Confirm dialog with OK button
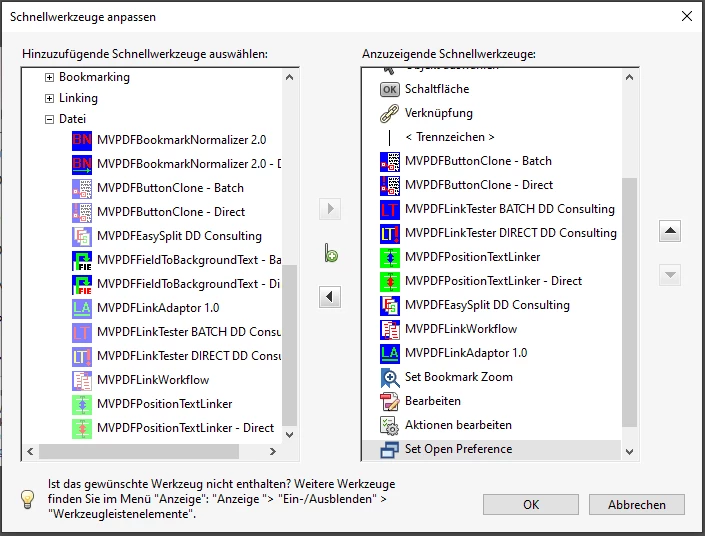Image resolution: width=705 pixels, height=536 pixels. (x=531, y=505)
